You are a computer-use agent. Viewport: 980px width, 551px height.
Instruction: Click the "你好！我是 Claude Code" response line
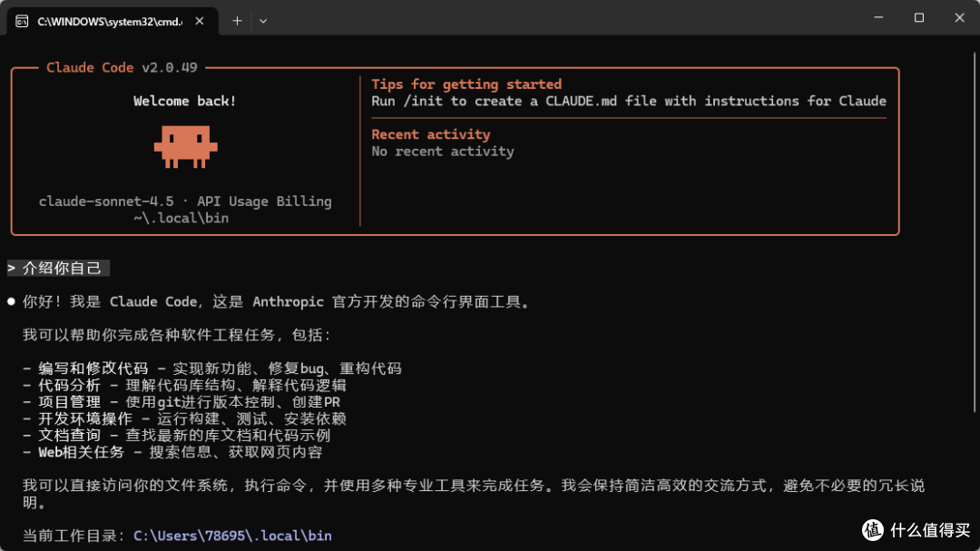click(276, 301)
